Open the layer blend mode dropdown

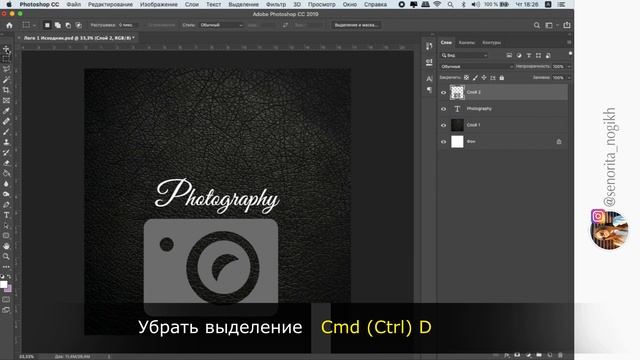[476, 67]
